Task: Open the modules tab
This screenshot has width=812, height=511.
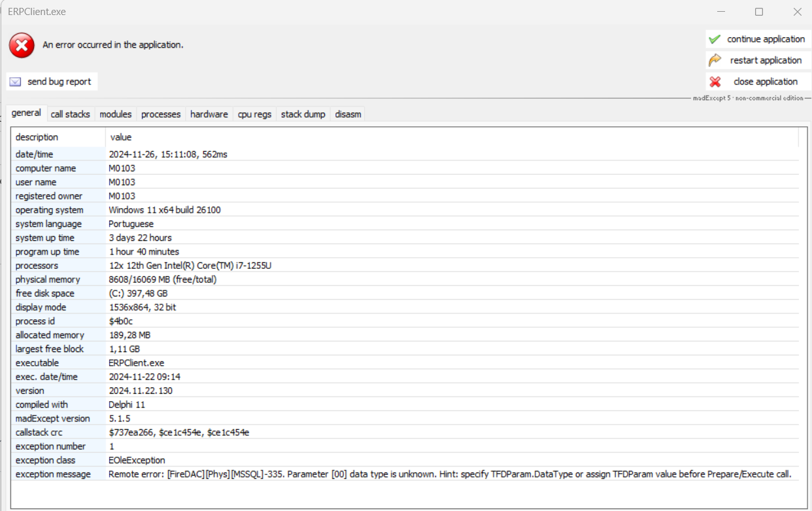Action: coord(116,114)
